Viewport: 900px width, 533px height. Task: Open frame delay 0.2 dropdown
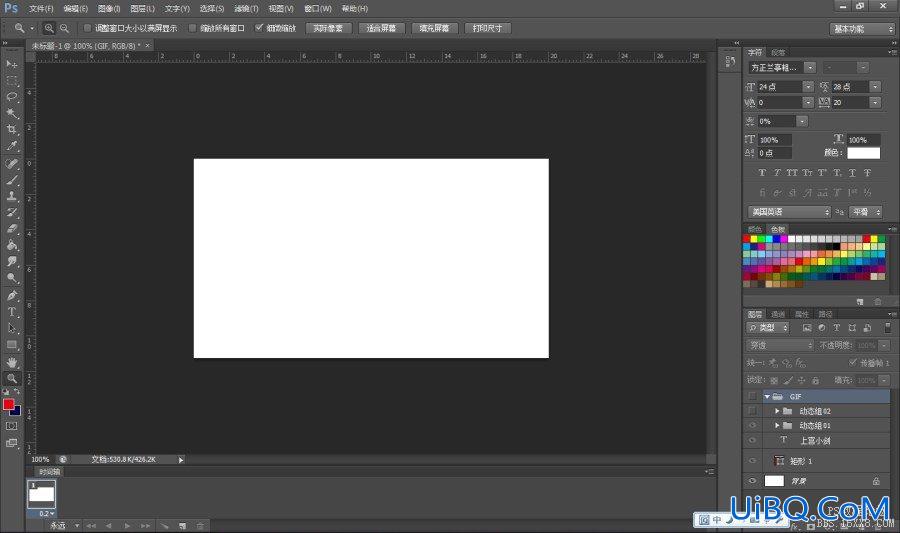47,513
